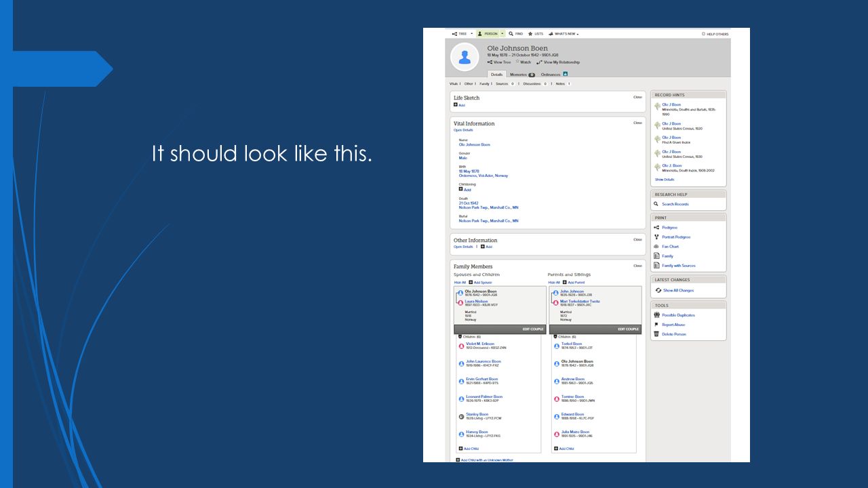
Task: Open first Ole J Boen record hint
Action: 671,105
